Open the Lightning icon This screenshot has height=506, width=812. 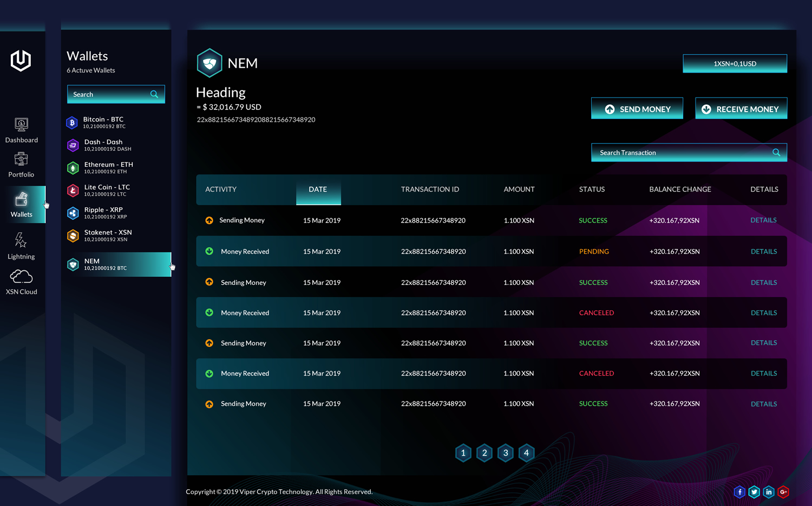click(x=21, y=240)
